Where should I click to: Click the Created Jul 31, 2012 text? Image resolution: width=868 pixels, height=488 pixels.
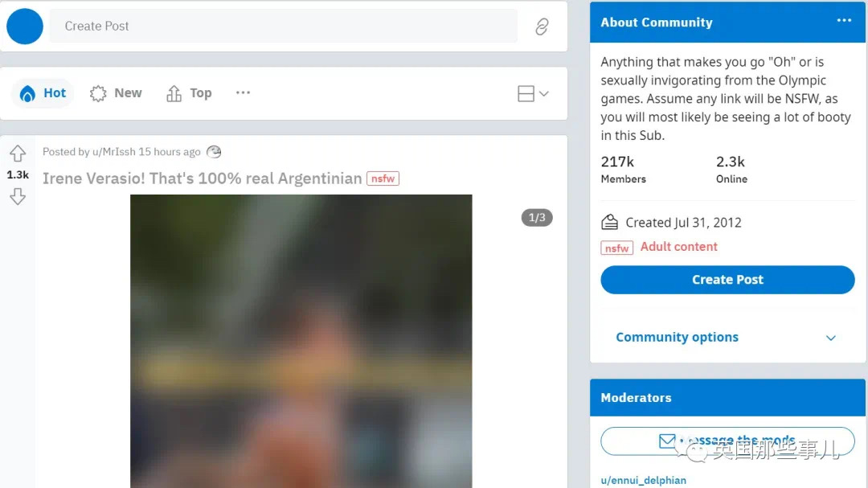tap(683, 223)
